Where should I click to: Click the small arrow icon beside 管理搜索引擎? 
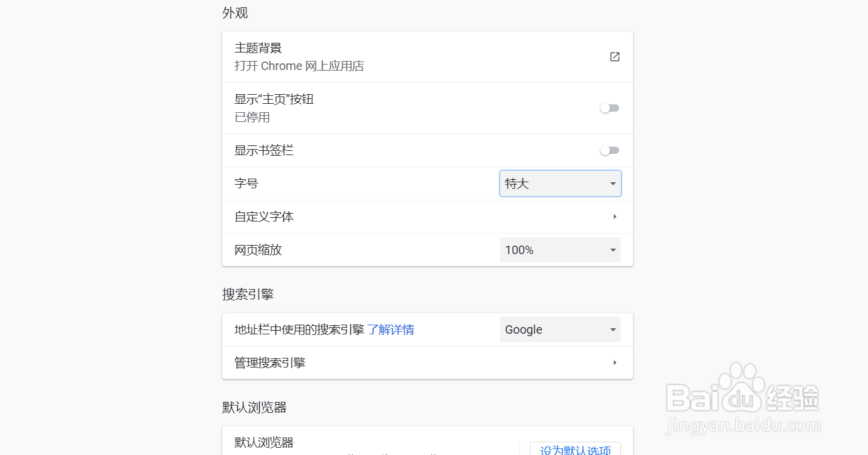point(614,363)
